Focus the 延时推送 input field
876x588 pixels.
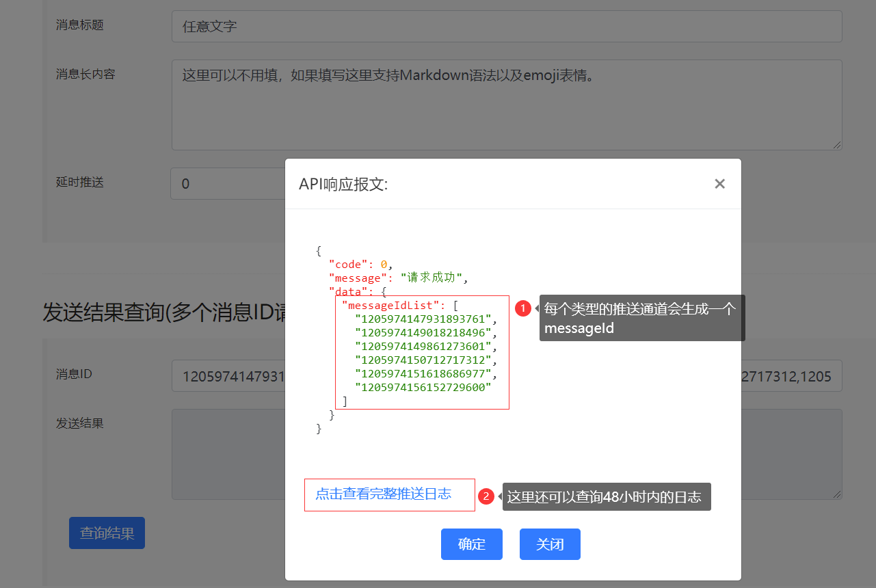tap(228, 184)
